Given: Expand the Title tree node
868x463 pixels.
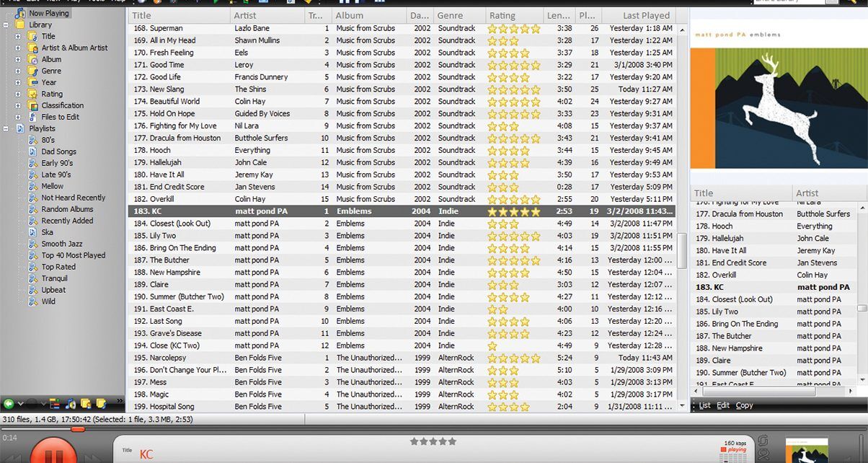Looking at the screenshot, I should tap(19, 36).
